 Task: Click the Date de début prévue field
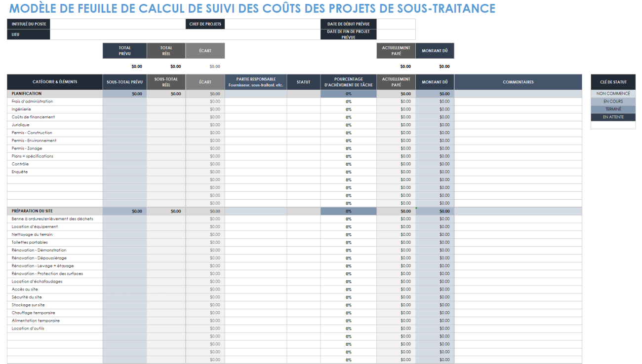395,23
